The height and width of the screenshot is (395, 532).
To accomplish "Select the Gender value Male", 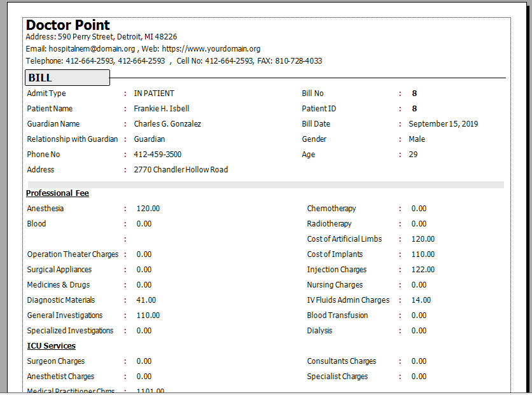I will 417,139.
